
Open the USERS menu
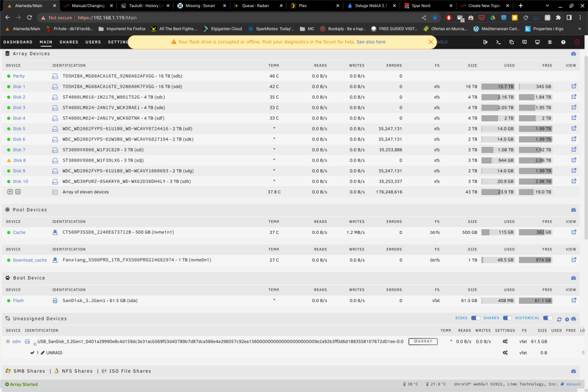click(x=93, y=42)
